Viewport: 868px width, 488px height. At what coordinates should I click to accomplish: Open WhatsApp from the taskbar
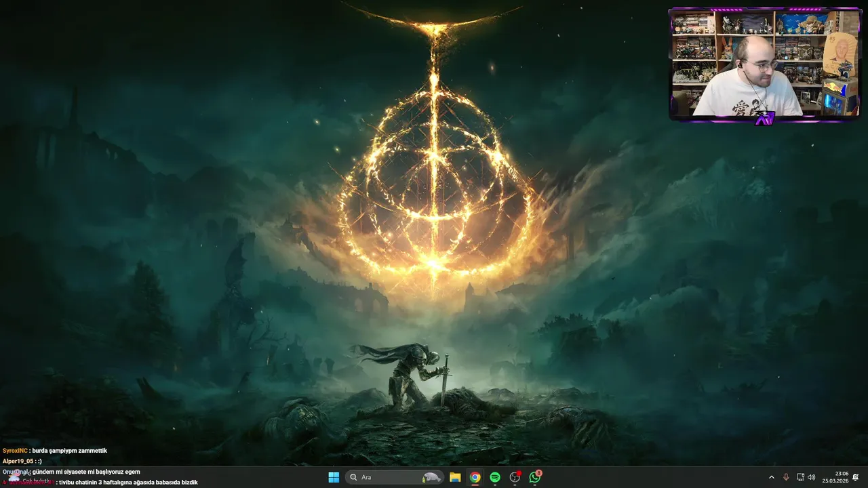click(x=535, y=477)
